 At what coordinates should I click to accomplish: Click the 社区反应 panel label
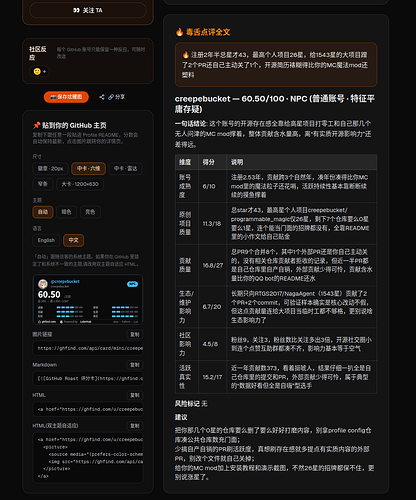click(x=38, y=53)
